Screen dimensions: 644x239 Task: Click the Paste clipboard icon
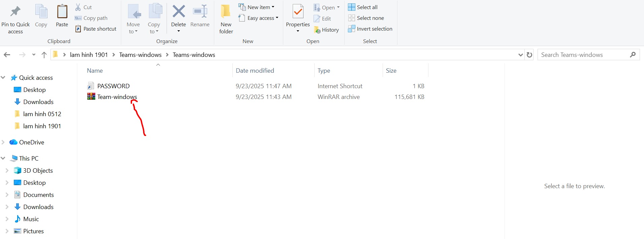pyautogui.click(x=62, y=12)
